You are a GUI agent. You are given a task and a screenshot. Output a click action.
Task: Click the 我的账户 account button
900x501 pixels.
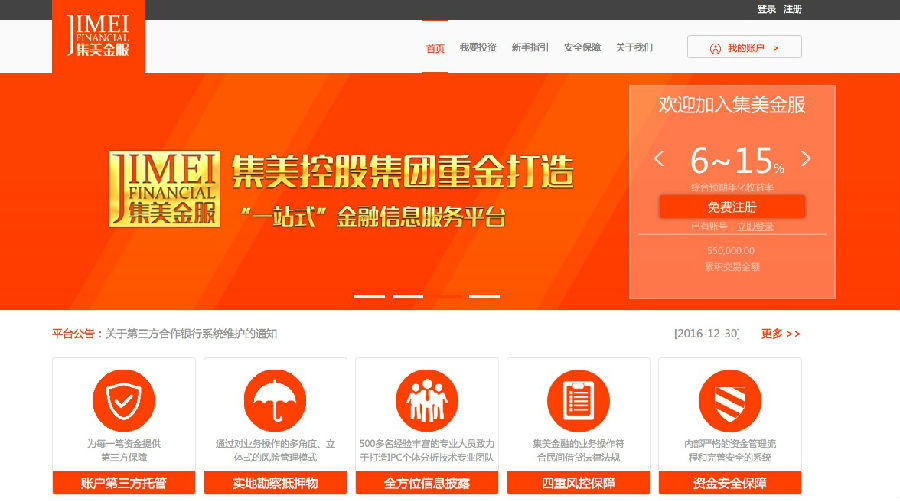click(x=744, y=46)
